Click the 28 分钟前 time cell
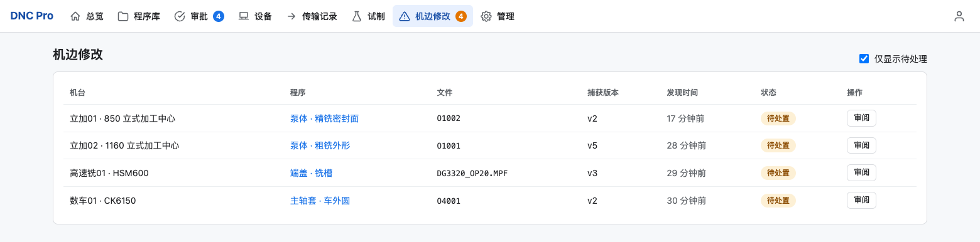The image size is (980, 242). coord(686,145)
